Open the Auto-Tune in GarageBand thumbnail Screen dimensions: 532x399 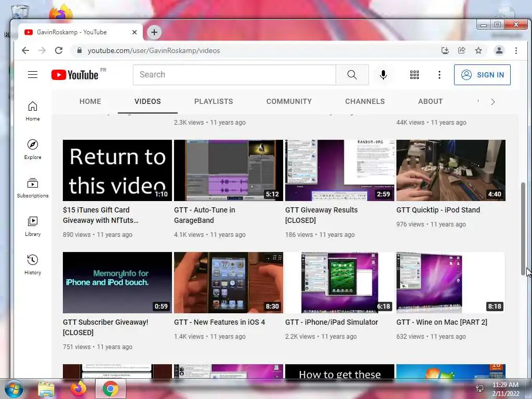[x=229, y=170]
